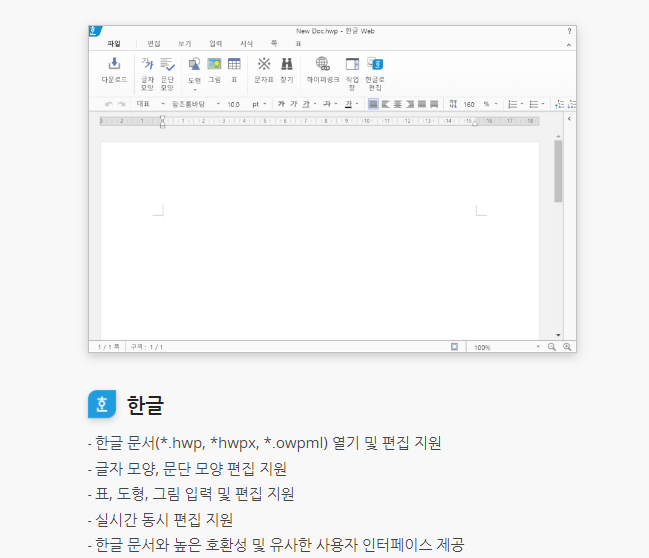Open the 대표 style dropdown
The image size is (649, 558).
click(x=163, y=104)
